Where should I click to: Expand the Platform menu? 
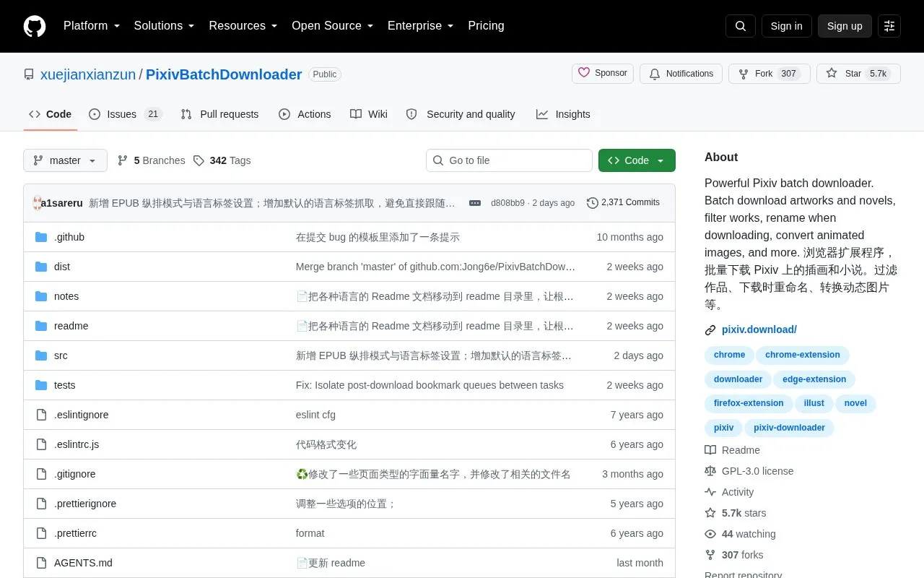[92, 26]
